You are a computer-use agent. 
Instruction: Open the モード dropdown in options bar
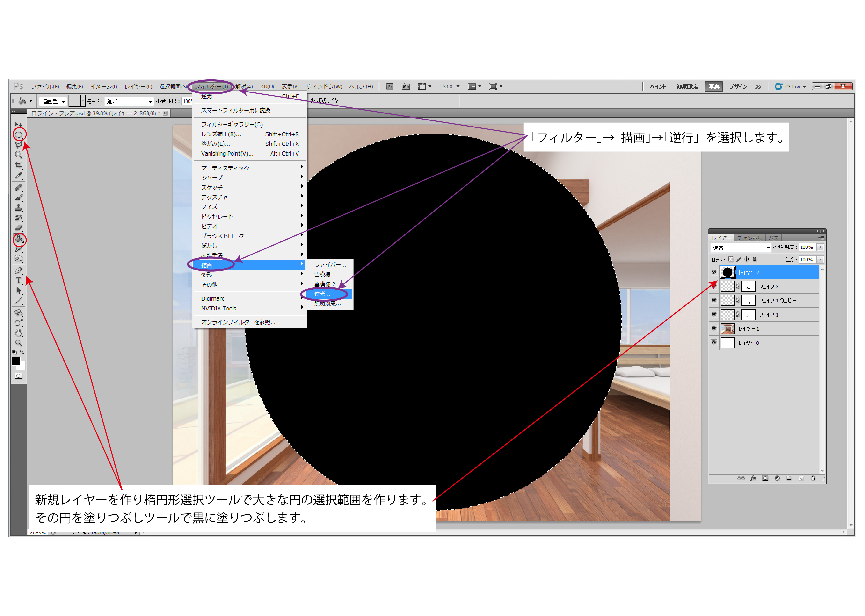(x=129, y=101)
